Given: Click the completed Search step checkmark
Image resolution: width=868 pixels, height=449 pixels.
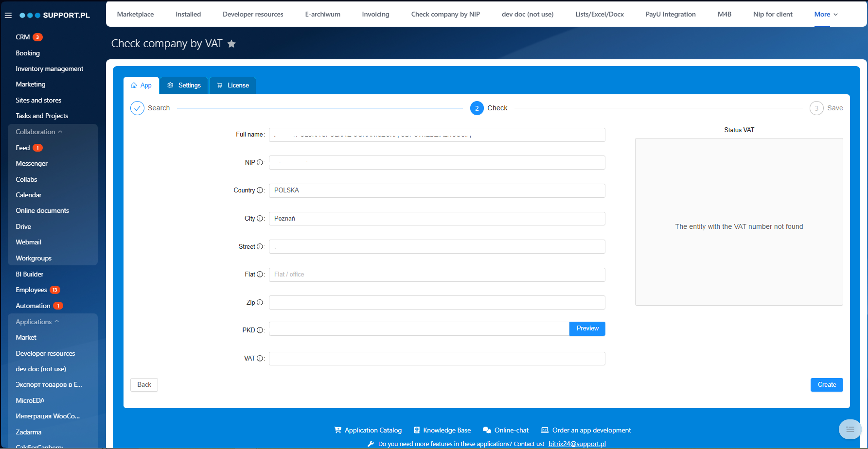Looking at the screenshot, I should [x=137, y=108].
